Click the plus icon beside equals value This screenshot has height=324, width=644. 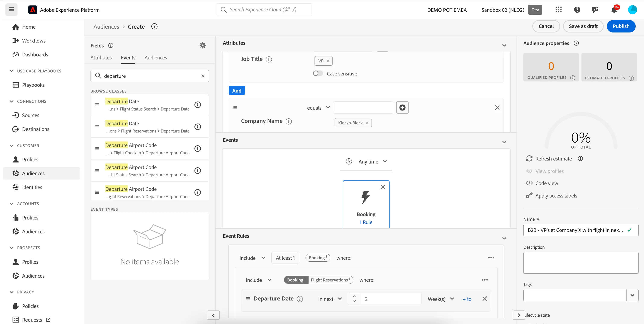pos(402,108)
